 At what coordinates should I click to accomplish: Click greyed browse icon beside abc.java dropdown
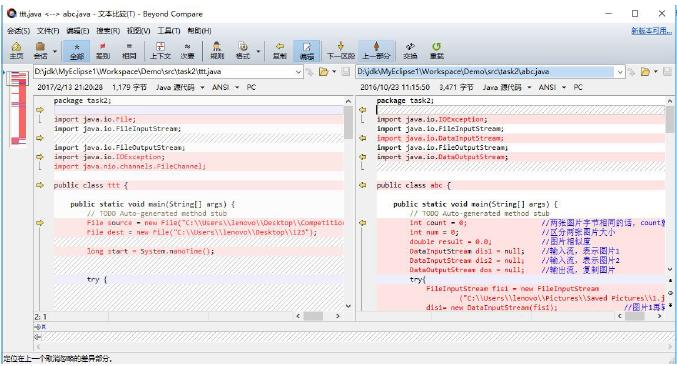tap(631, 72)
